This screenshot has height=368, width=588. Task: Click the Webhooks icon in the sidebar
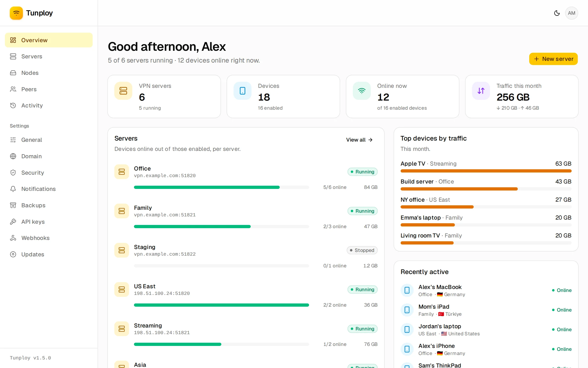[x=13, y=238]
